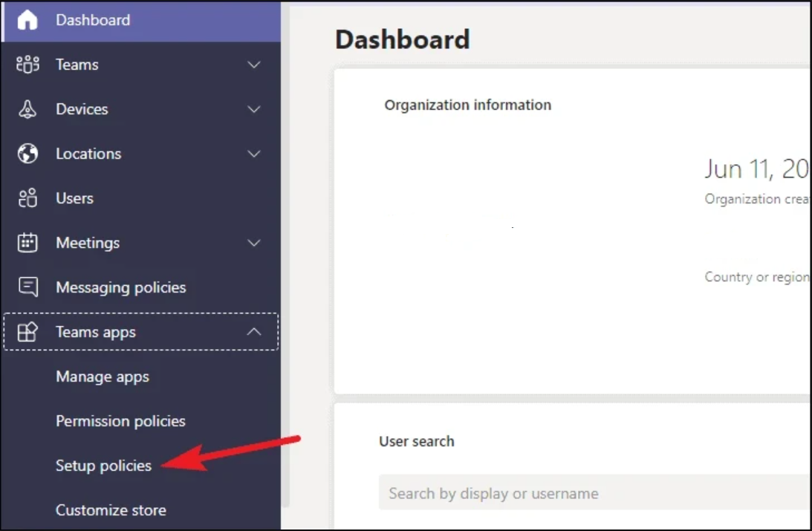Click the Dashboard home icon
This screenshot has width=812, height=531.
(27, 21)
